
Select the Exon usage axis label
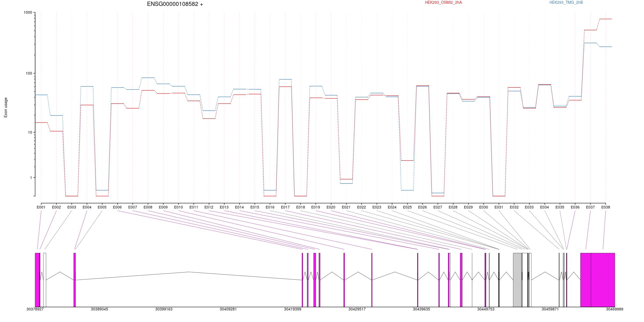(6, 107)
